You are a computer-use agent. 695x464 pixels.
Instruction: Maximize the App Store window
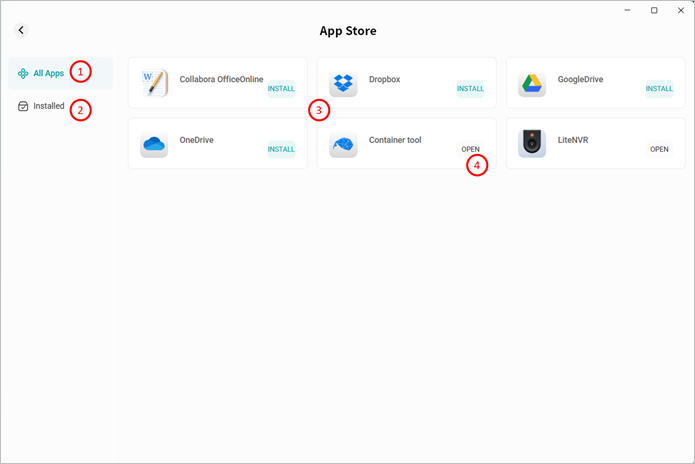(654, 10)
